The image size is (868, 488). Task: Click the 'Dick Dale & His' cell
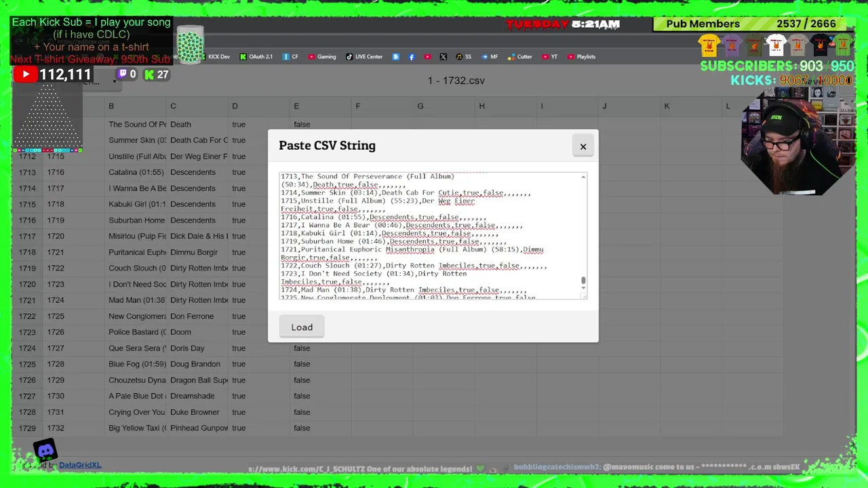point(197,237)
